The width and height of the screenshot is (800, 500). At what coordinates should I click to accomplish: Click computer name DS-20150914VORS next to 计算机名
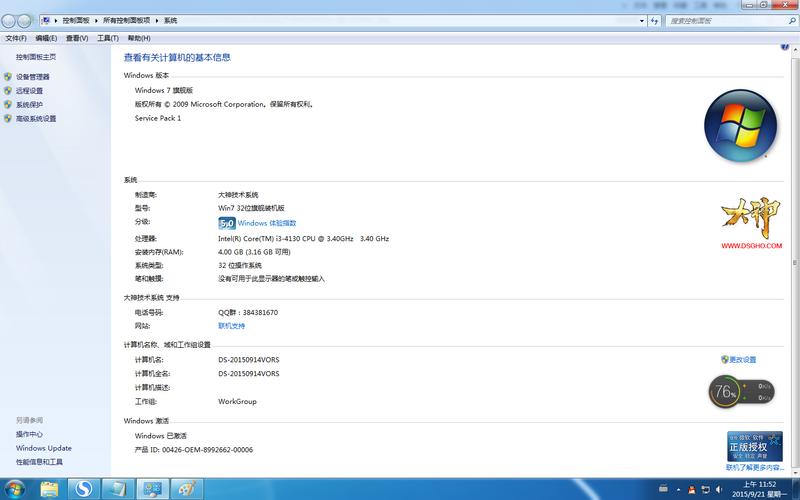[249, 360]
